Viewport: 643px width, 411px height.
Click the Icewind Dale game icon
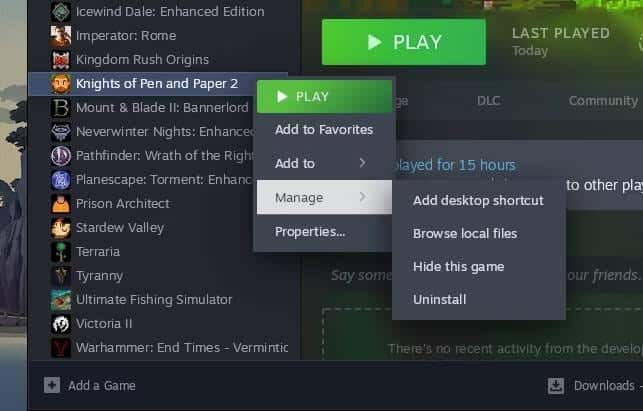point(61,11)
